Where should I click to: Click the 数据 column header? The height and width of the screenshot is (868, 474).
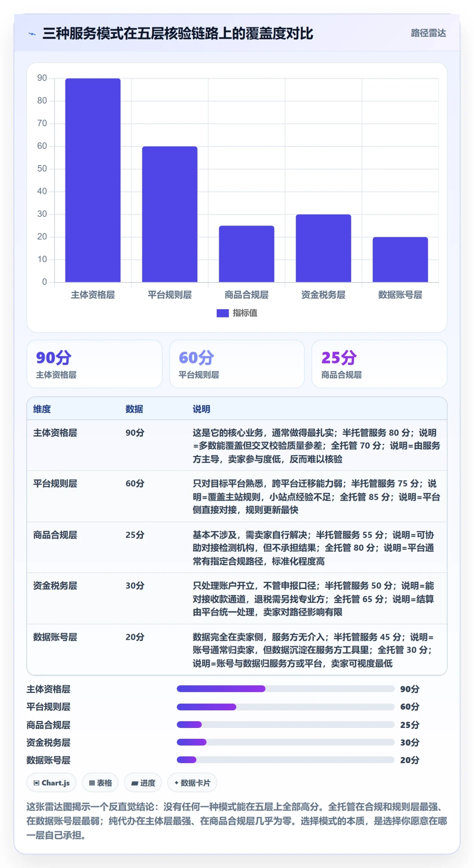pyautogui.click(x=134, y=409)
